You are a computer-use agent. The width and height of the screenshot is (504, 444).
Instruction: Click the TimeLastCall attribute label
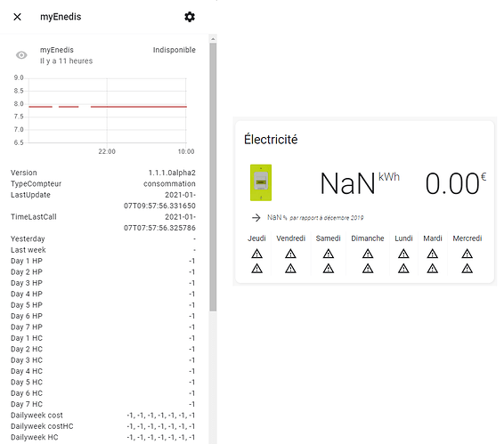[34, 217]
